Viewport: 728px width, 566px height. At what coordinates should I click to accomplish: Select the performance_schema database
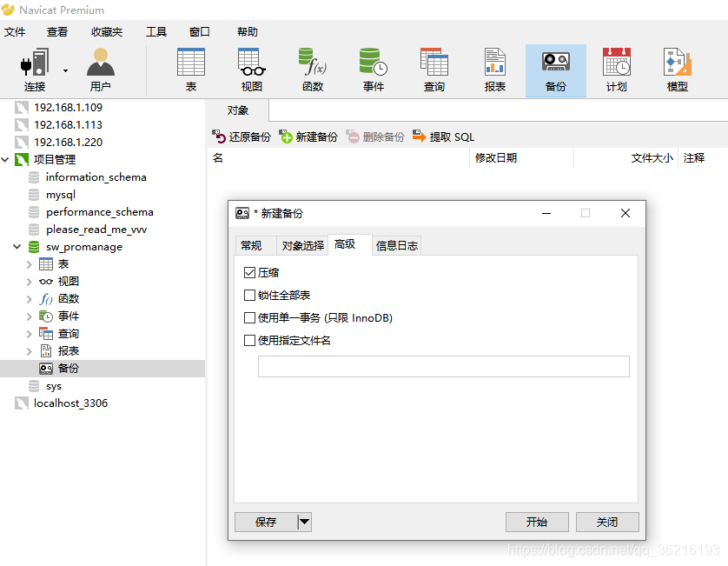(99, 212)
